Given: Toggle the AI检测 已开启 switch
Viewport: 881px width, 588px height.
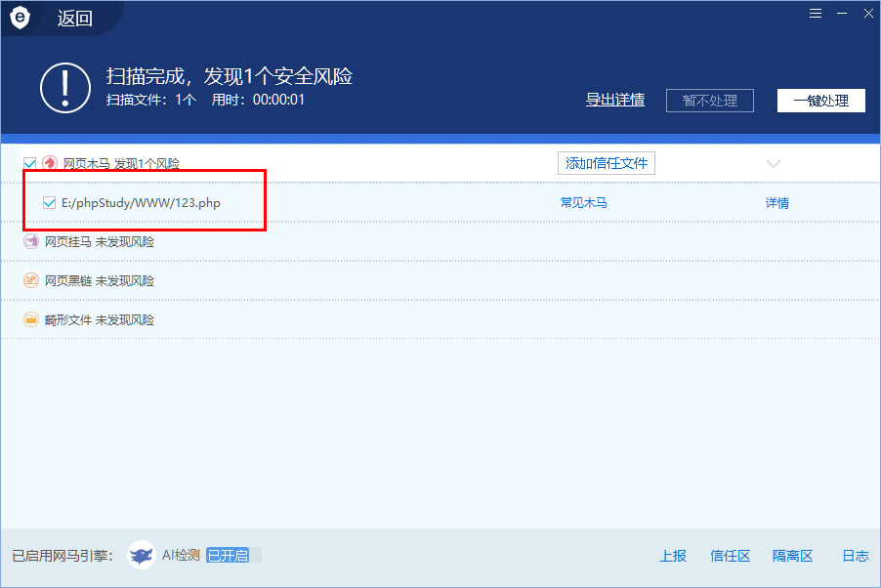Looking at the screenshot, I should [x=233, y=556].
